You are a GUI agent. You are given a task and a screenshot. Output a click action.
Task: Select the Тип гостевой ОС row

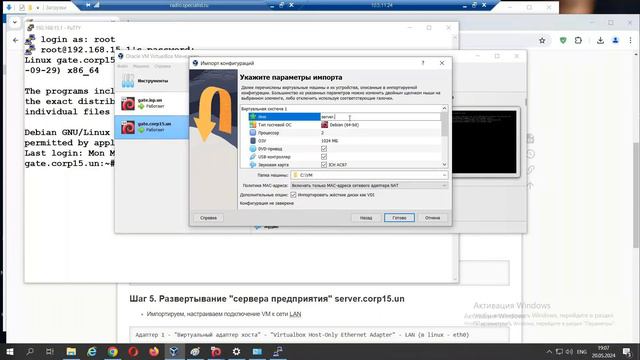[x=345, y=125]
